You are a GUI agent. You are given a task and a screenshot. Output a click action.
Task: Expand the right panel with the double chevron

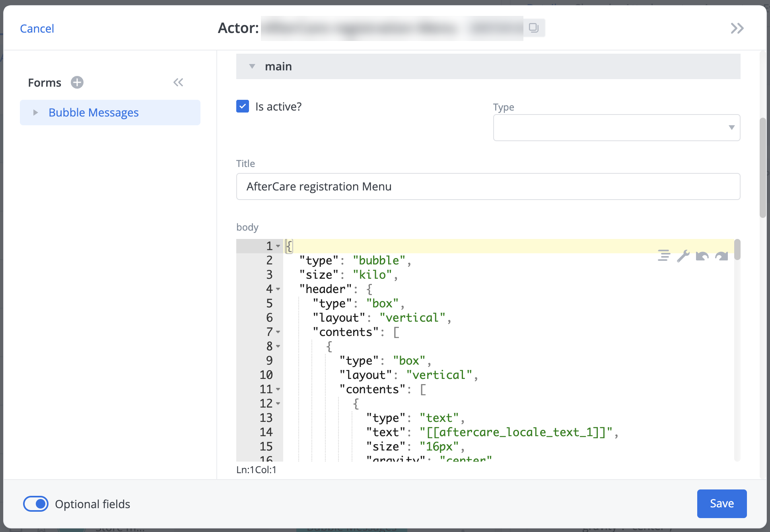point(737,28)
